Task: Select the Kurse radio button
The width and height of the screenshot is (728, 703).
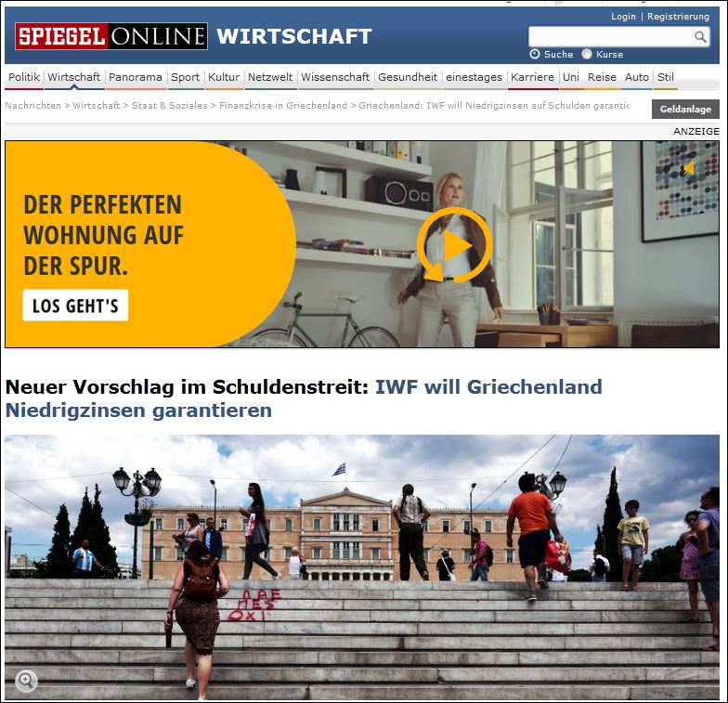Action: 587,54
